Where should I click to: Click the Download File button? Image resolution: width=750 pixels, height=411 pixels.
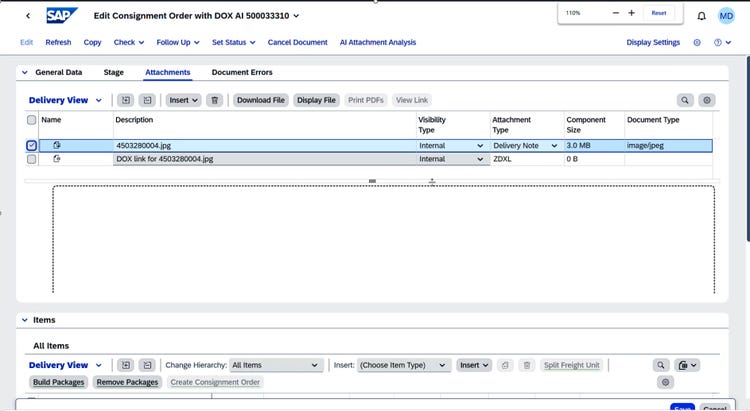261,100
